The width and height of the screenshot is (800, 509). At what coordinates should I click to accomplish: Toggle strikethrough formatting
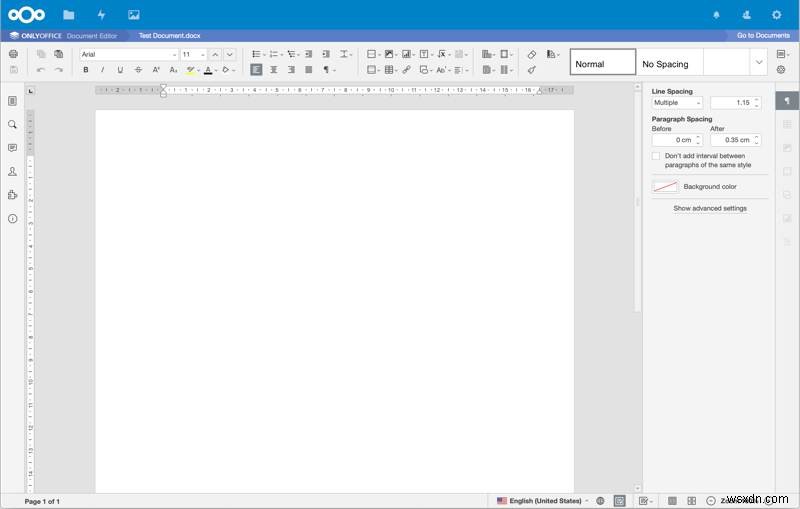[x=138, y=70]
